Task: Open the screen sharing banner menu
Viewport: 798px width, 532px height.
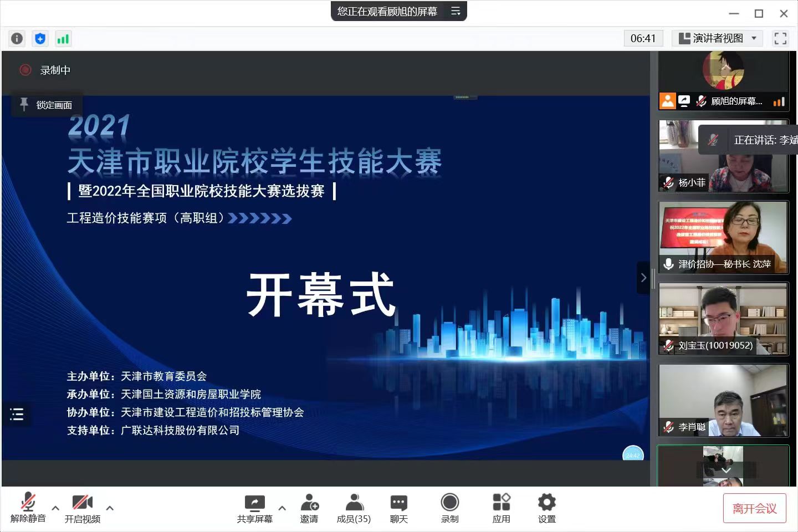Action: click(x=456, y=11)
